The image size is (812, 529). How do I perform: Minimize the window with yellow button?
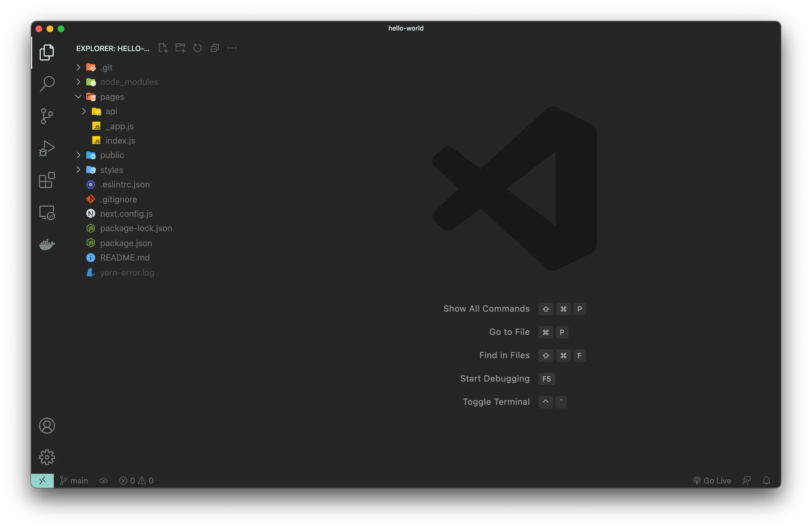50,29
